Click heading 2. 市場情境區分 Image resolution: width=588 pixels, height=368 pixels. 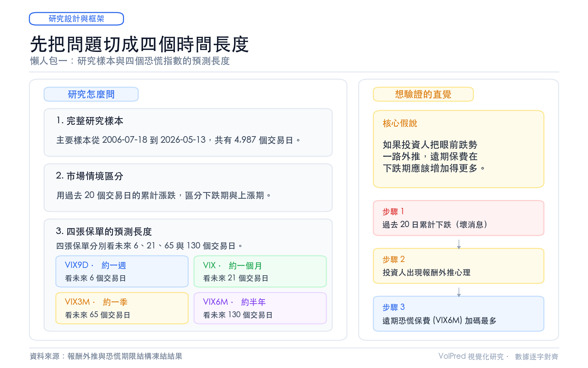pyautogui.click(x=90, y=176)
